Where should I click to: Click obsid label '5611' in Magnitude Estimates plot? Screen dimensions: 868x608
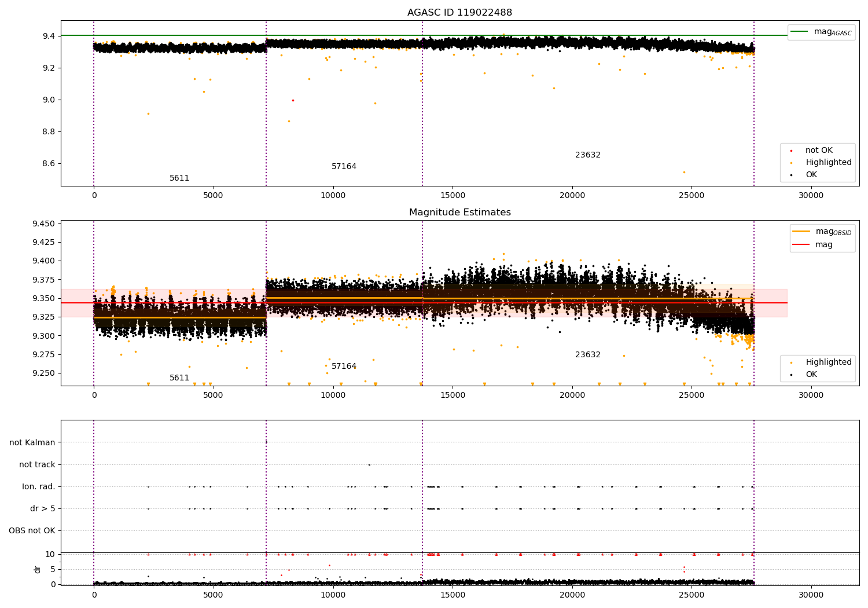[x=179, y=378]
